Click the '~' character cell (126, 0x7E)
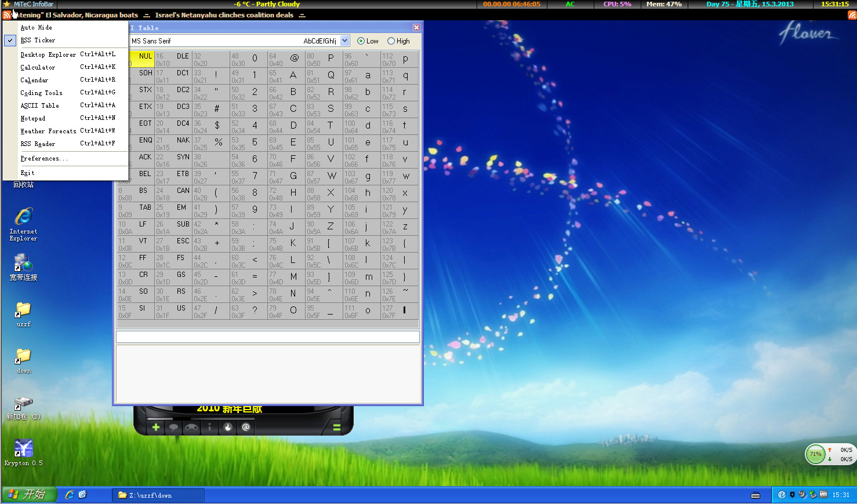This screenshot has width=857, height=504. (x=400, y=294)
